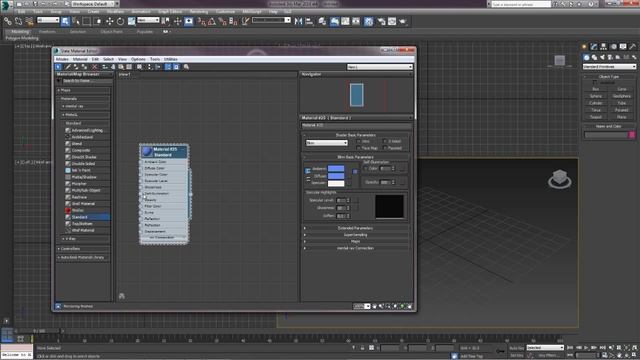The width and height of the screenshot is (640, 360).
Task: Switch to the View1 tab
Action: [x=124, y=75]
